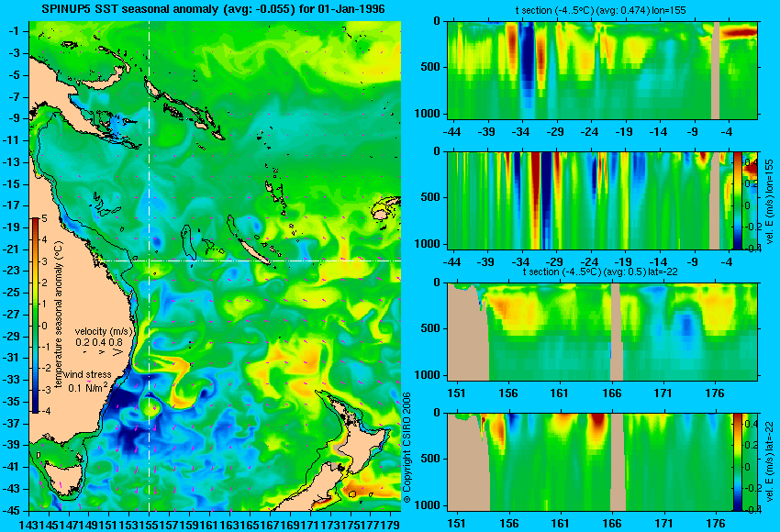
Task: Click the 0.4 m/s velocity arrow symbol
Action: tap(102, 352)
